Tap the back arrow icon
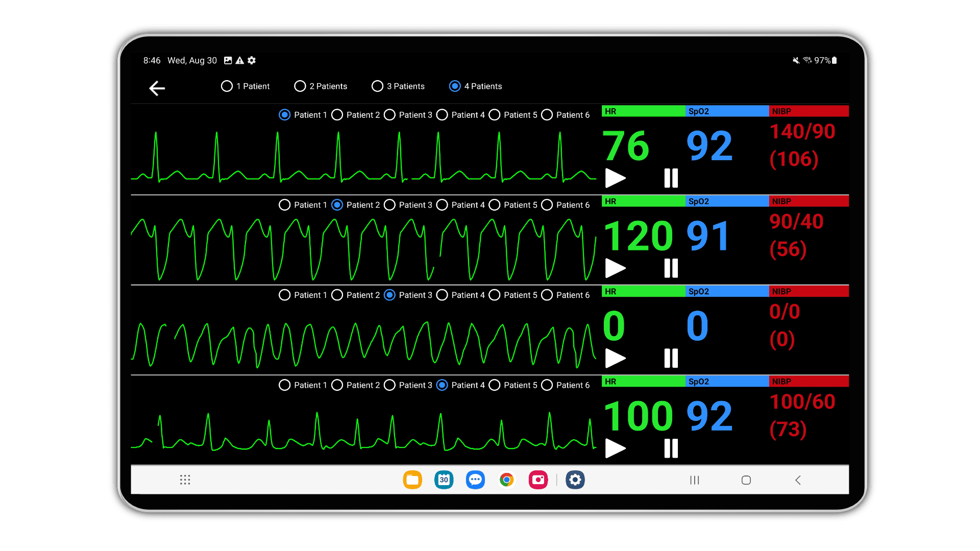The height and width of the screenshot is (551, 980). [157, 88]
